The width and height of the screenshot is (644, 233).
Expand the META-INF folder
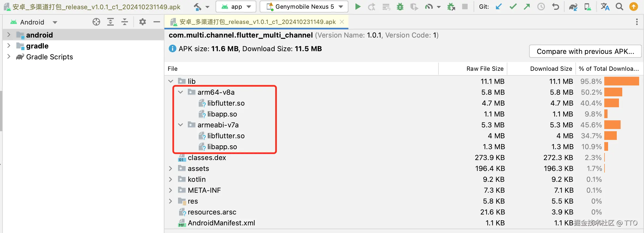(x=171, y=190)
